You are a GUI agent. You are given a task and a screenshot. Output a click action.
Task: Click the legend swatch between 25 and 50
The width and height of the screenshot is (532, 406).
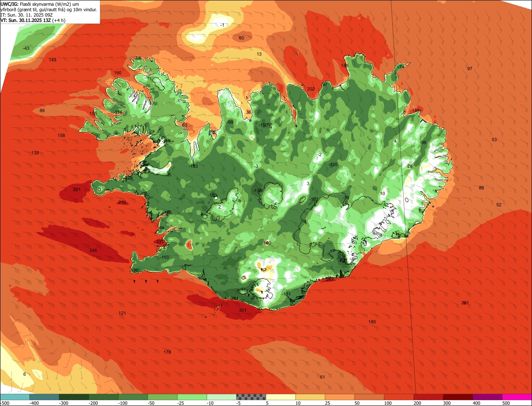tap(340, 397)
